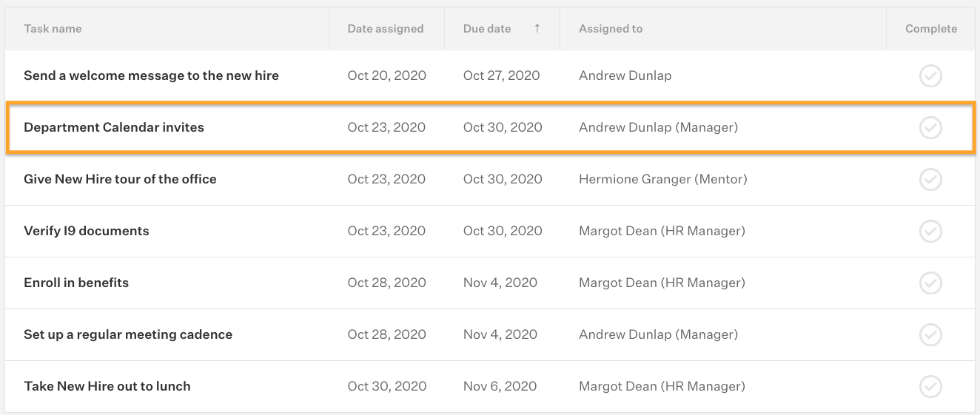Mark 'Set up a regular meeting cadence' complete
The image size is (980, 415).
930,334
